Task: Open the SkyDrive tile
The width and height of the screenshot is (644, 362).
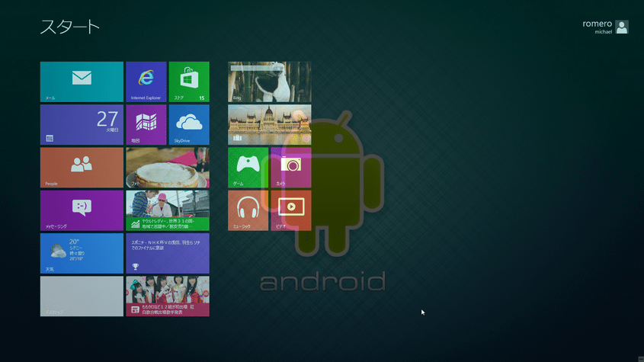Action: pos(189,124)
